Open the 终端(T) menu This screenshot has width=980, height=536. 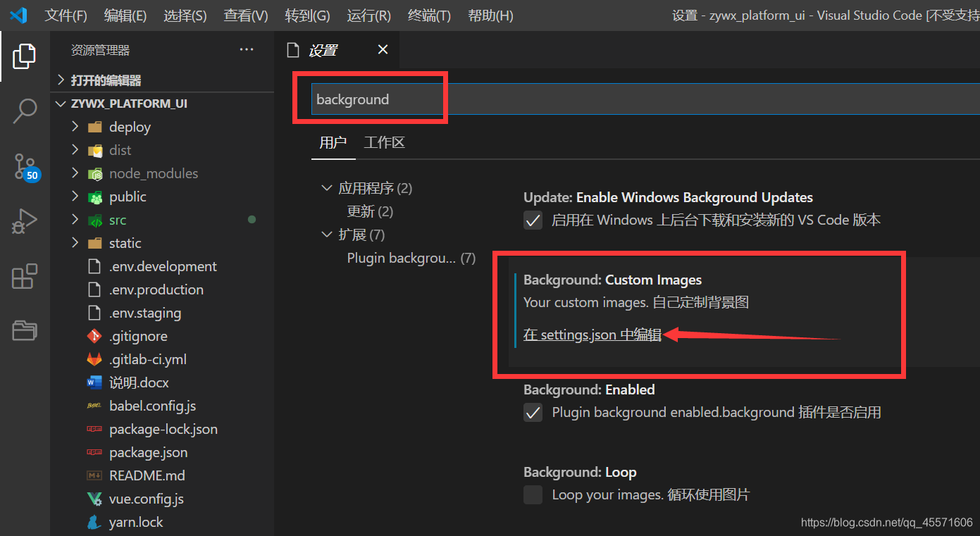pos(429,15)
